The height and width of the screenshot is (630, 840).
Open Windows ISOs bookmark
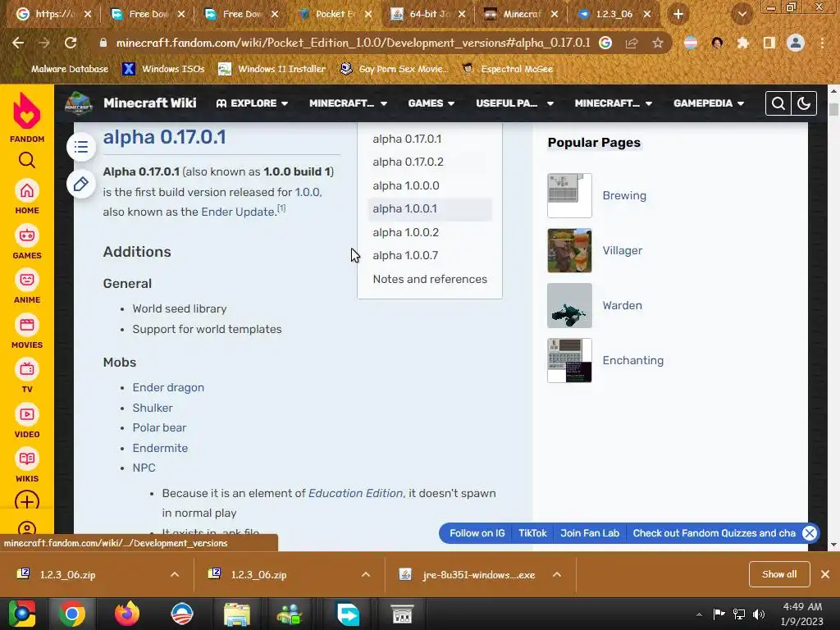pos(164,69)
